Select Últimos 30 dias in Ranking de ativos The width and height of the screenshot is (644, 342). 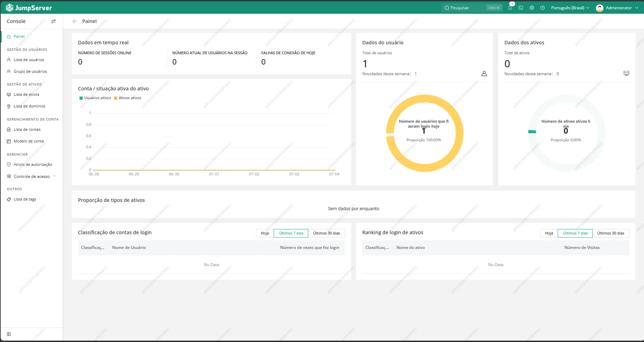click(x=611, y=233)
